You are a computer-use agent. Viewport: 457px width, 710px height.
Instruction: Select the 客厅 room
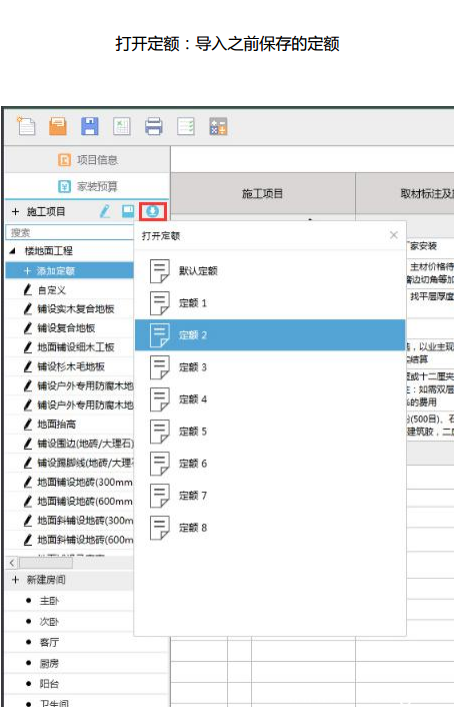tap(49, 642)
